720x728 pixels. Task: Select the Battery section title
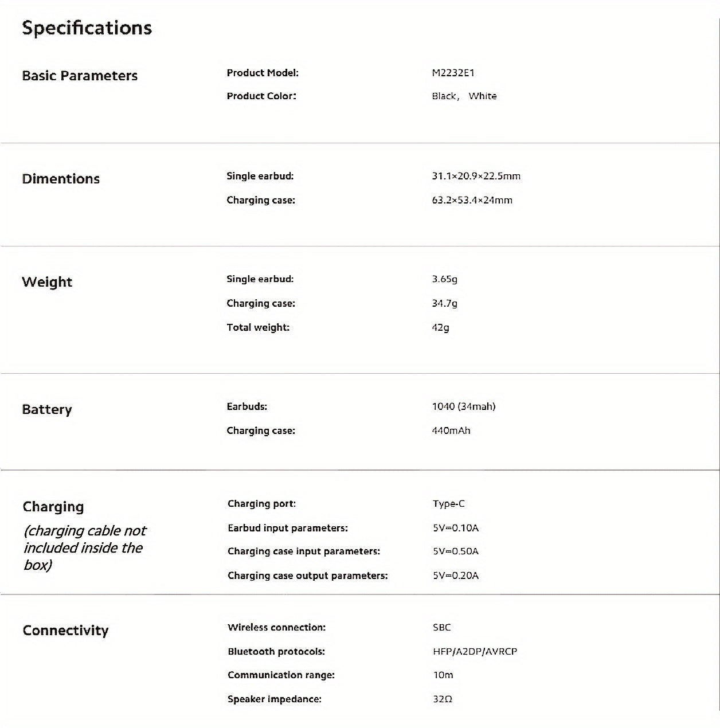click(47, 409)
